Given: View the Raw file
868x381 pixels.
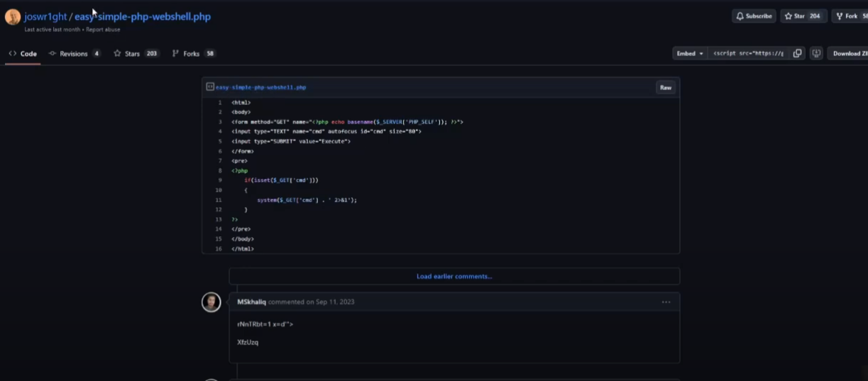Looking at the screenshot, I should [666, 87].
